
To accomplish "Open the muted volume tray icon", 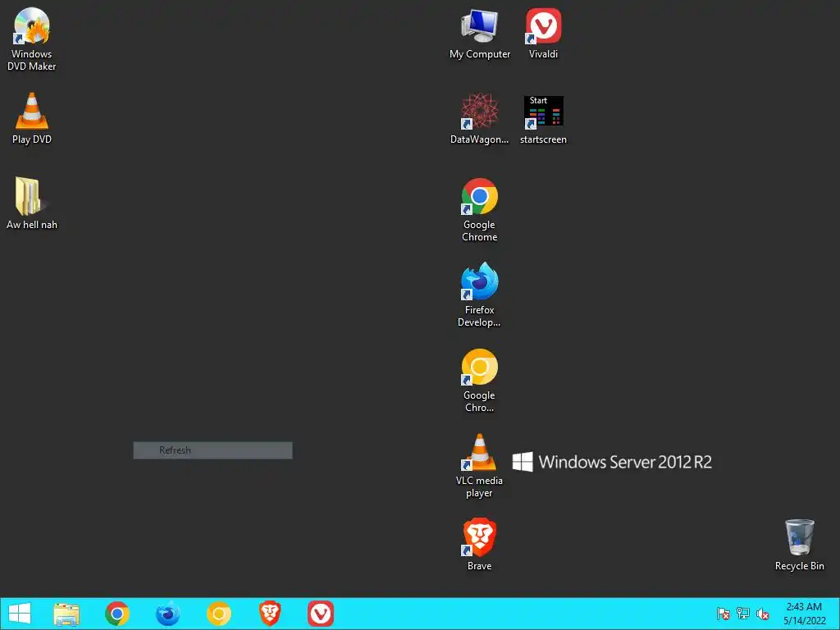I will pyautogui.click(x=763, y=614).
